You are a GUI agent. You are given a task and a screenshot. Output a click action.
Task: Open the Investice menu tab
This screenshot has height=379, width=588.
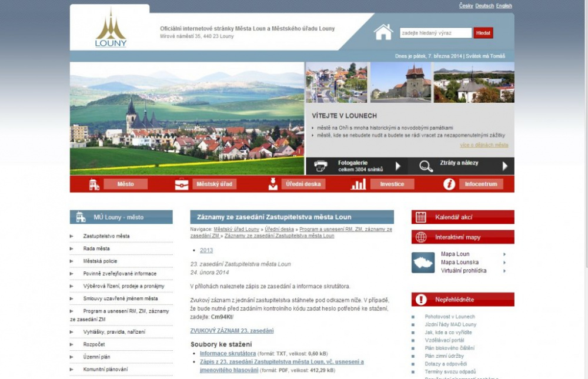point(392,184)
